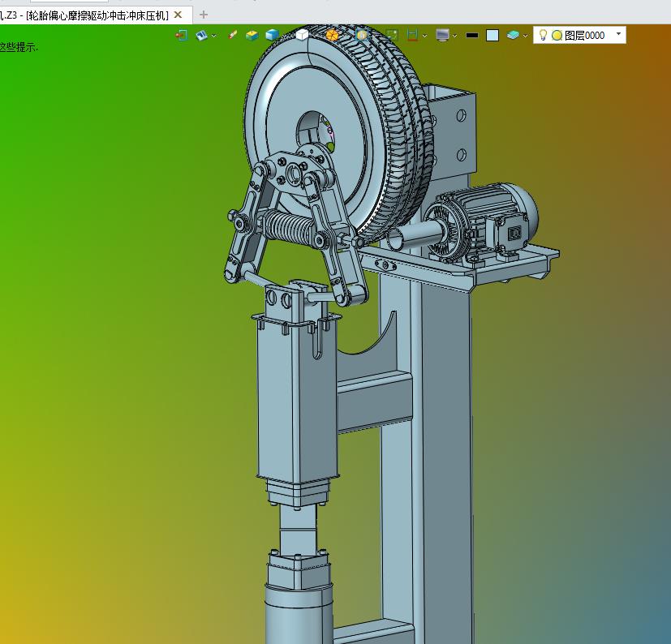Open the 图层0000 layer dropdown
The image size is (671, 644).
pos(618,34)
